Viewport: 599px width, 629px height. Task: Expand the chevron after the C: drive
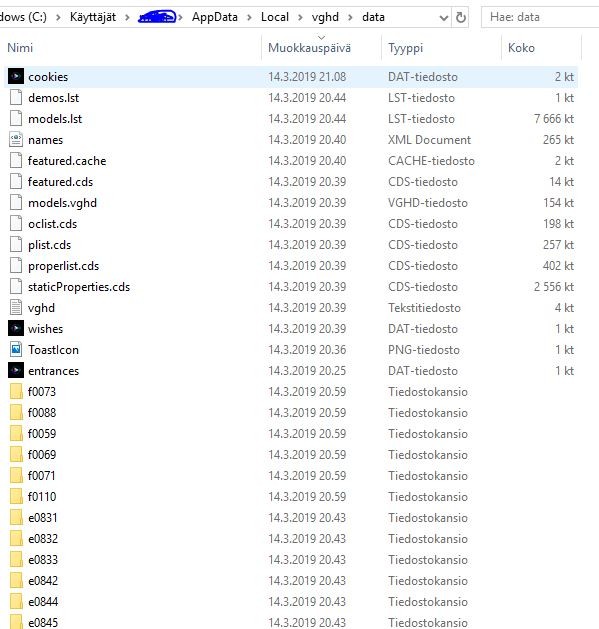[x=58, y=17]
